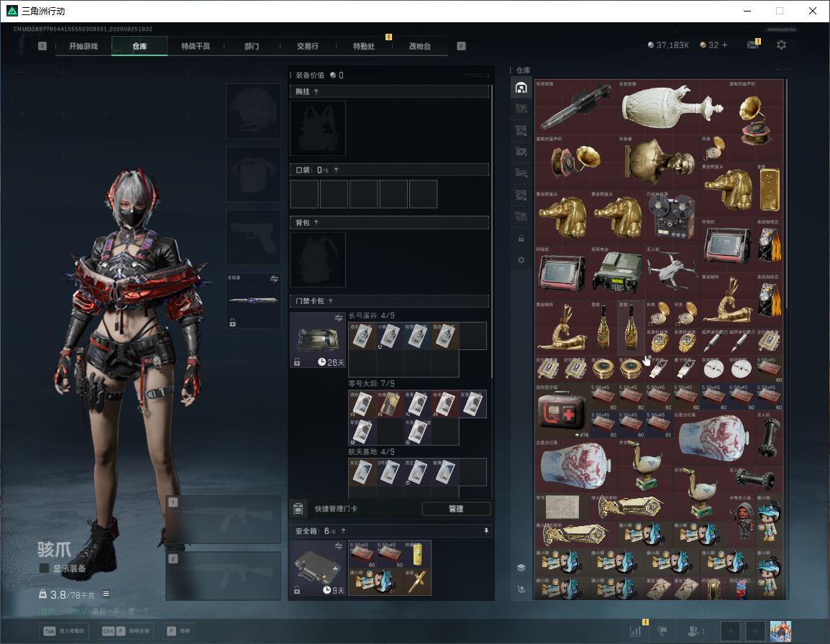Click the Ctrl F 转移全部 button
The width and height of the screenshot is (830, 644).
coord(125,631)
